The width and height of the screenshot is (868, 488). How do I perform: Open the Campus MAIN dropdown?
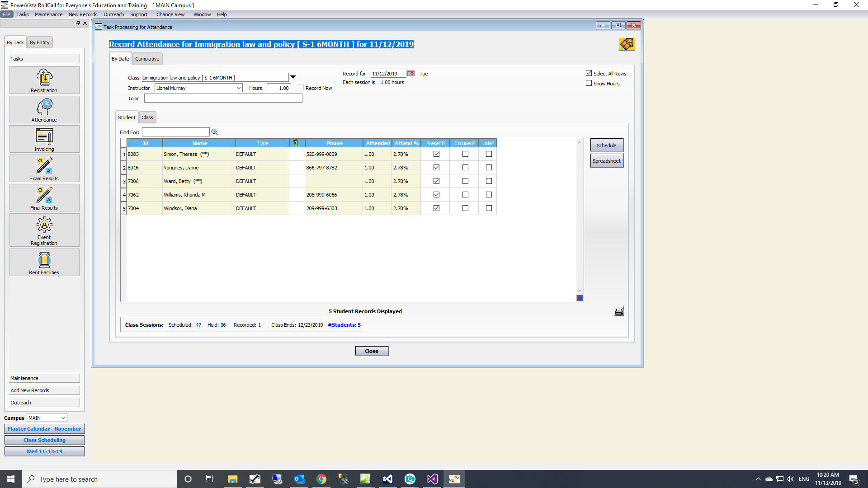click(x=63, y=418)
